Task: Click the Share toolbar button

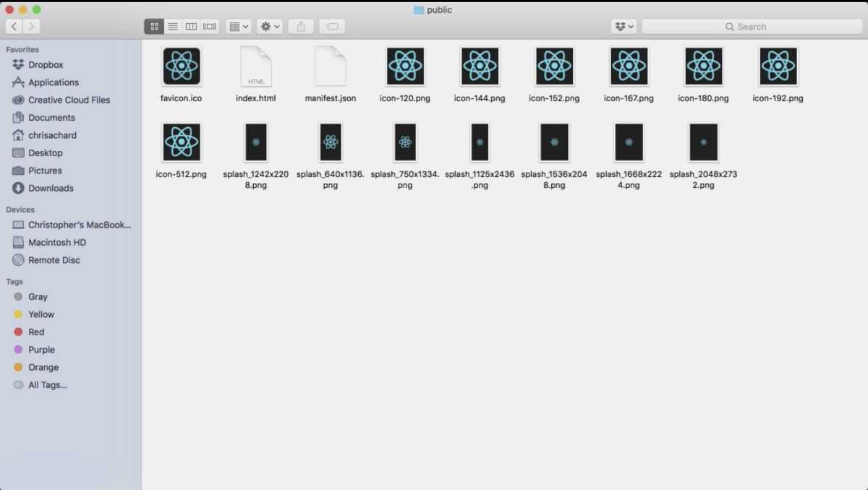Action: [301, 27]
